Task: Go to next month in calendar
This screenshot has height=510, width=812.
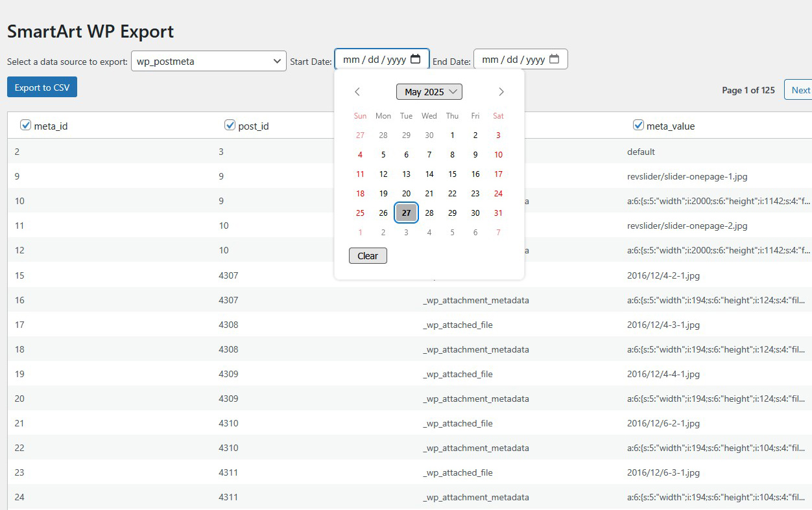Action: click(x=501, y=92)
